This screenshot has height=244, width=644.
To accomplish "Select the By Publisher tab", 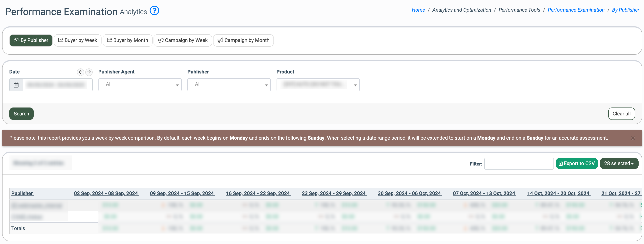I will point(31,40).
